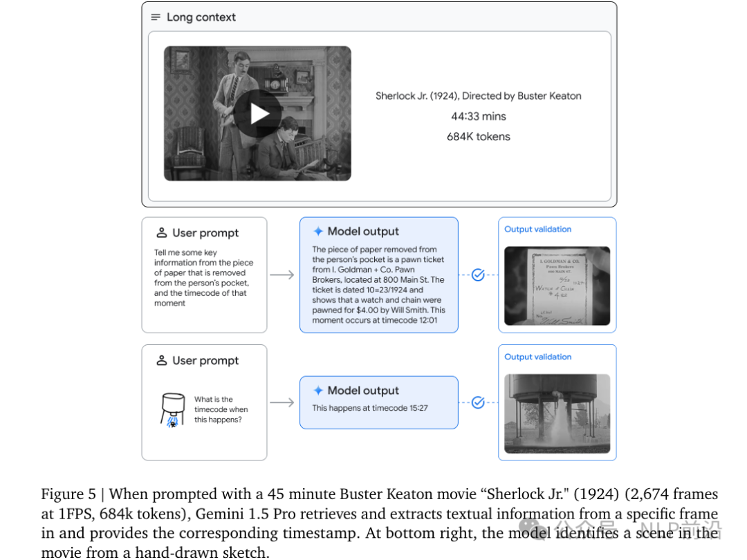Click the user icon in the first User prompt
Viewport: 747px width, 560px height.
[x=161, y=233]
